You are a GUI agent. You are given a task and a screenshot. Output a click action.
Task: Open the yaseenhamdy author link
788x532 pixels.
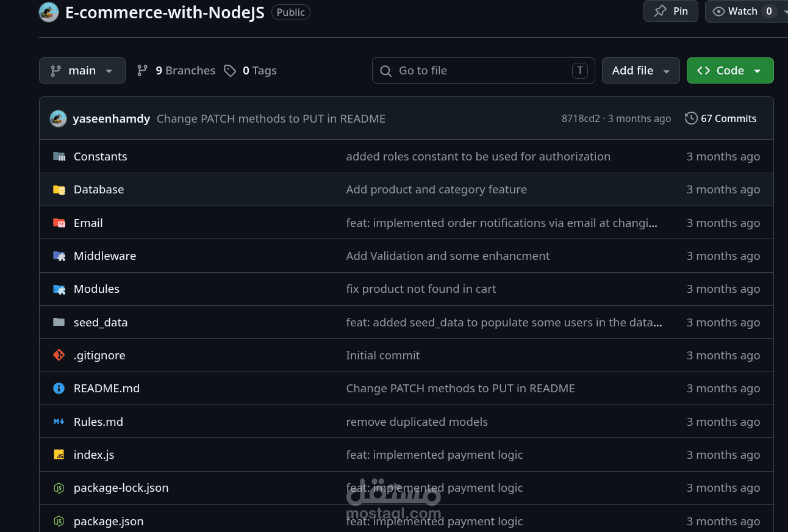[111, 118]
